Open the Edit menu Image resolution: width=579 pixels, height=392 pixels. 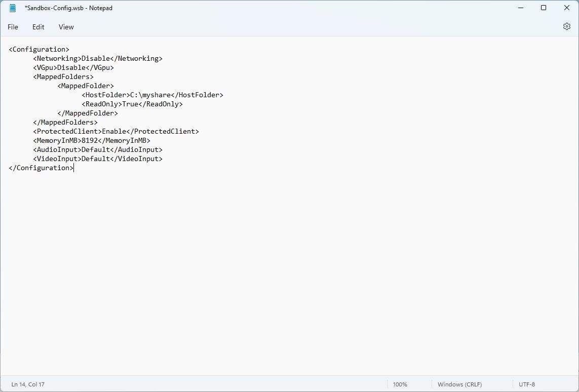(x=38, y=27)
